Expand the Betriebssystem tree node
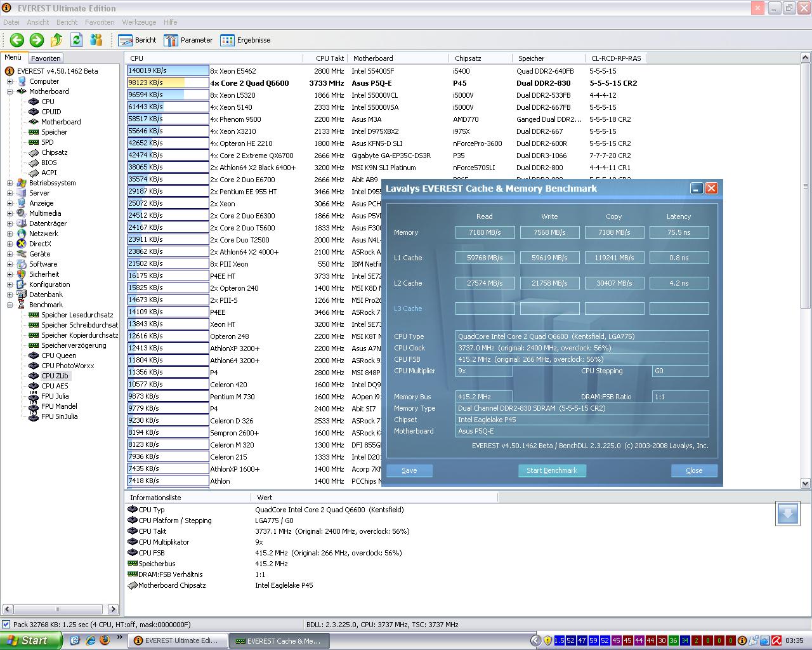Viewport: 812px width, 650px height. point(10,183)
